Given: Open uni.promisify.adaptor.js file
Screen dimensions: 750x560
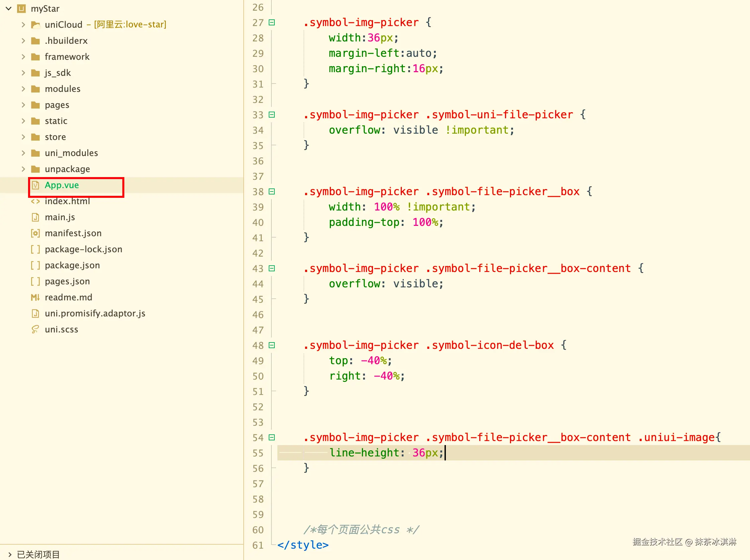Looking at the screenshot, I should [95, 313].
